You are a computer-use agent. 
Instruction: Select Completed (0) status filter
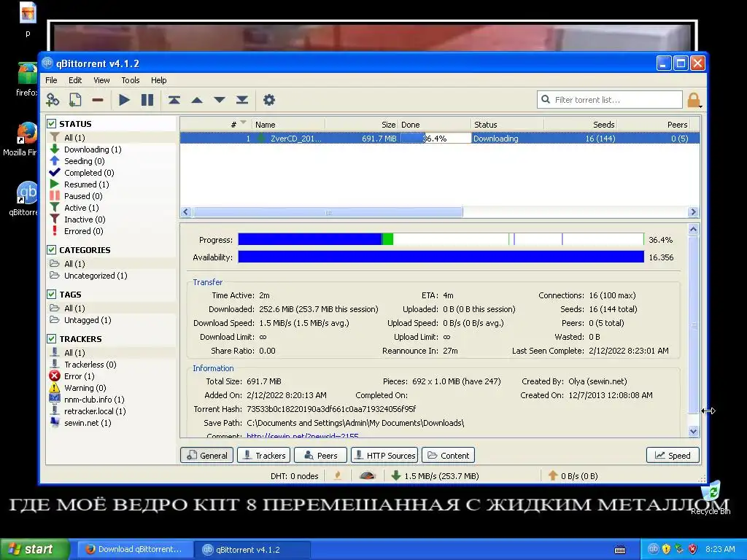[x=89, y=173]
